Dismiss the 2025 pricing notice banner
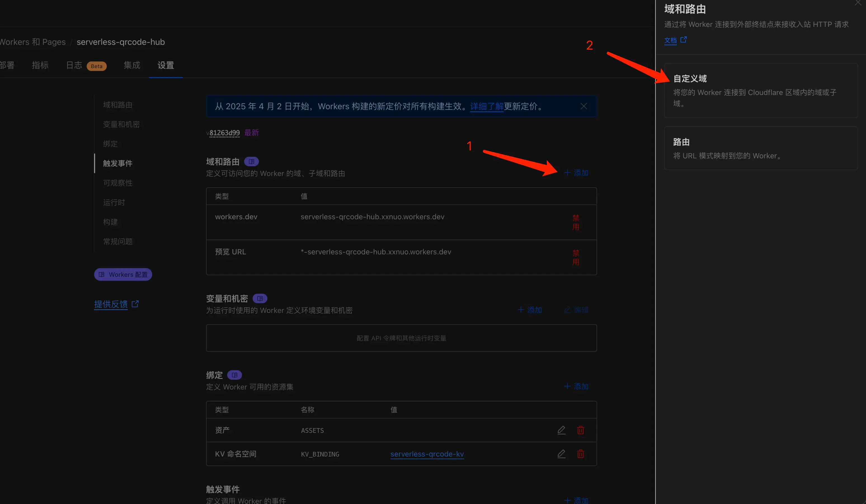The height and width of the screenshot is (504, 866). click(x=583, y=106)
